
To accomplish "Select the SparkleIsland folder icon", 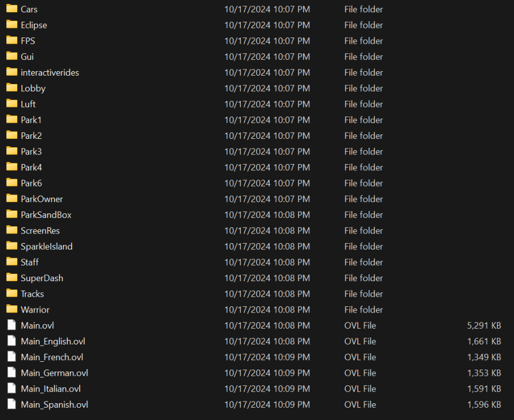I will pos(12,246).
